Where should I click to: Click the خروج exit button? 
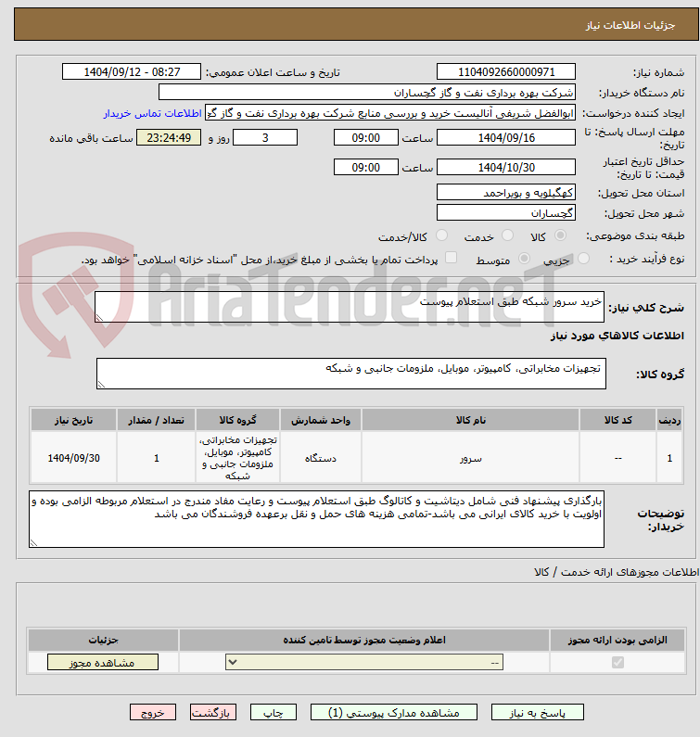(x=153, y=712)
